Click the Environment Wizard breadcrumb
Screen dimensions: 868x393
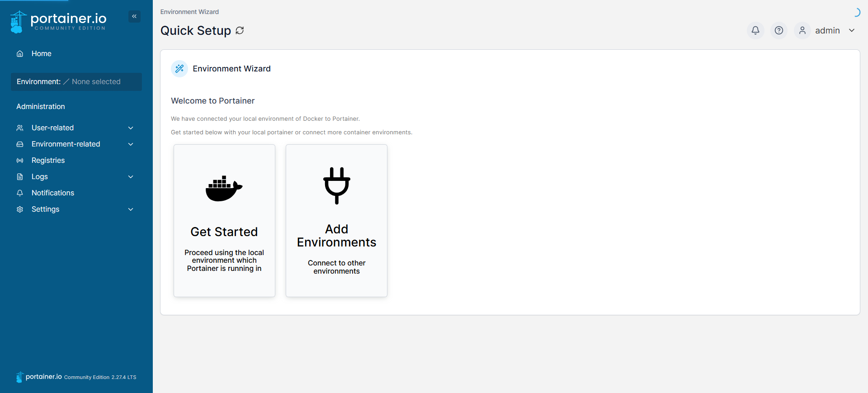coord(189,12)
